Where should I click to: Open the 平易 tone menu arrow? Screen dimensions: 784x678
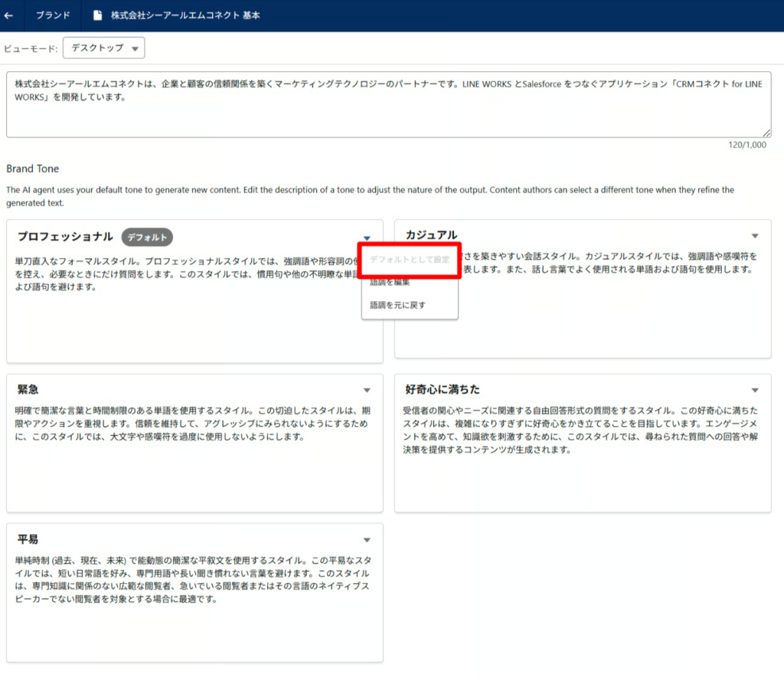367,540
